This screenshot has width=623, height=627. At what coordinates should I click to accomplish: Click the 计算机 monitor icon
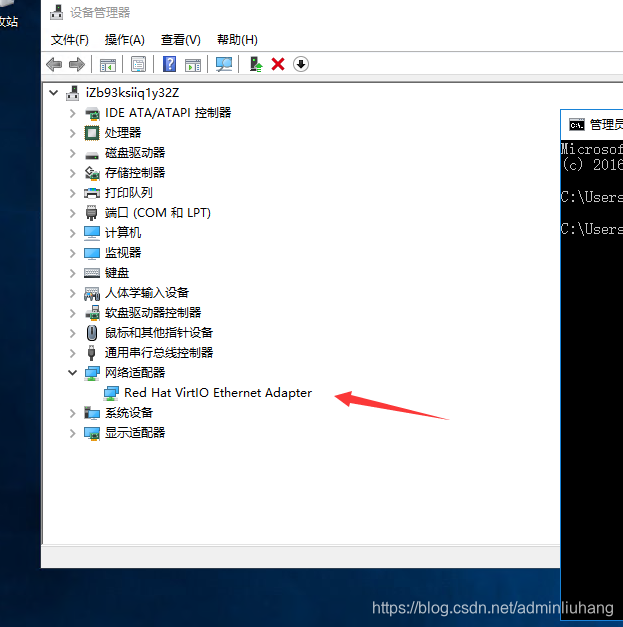point(92,233)
